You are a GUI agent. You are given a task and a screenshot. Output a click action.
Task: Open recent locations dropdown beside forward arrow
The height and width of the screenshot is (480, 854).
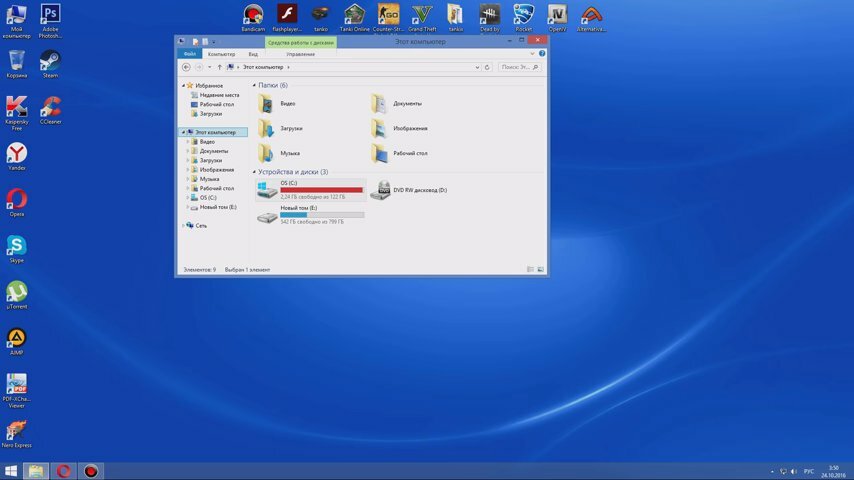tap(210, 67)
